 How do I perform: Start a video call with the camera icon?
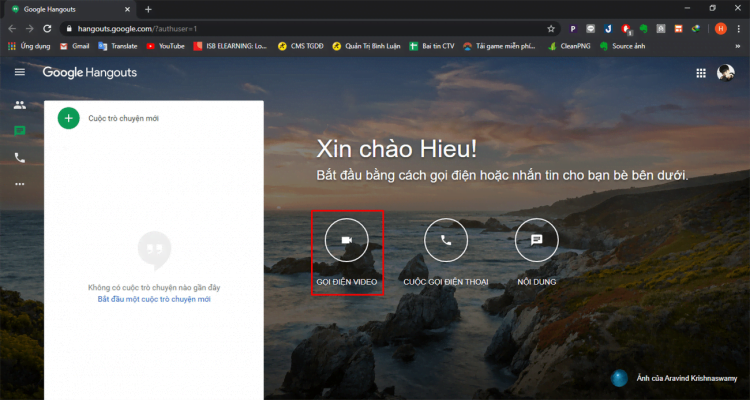click(347, 240)
